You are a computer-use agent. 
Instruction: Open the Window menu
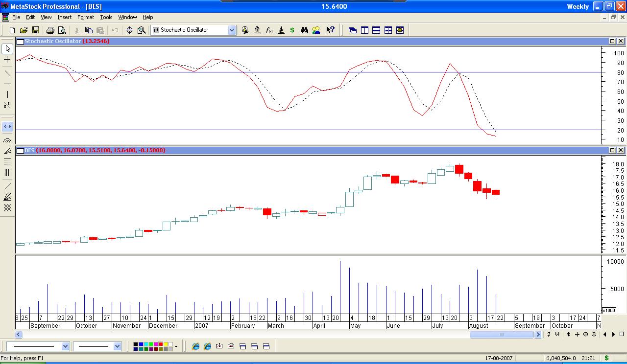coord(127,17)
